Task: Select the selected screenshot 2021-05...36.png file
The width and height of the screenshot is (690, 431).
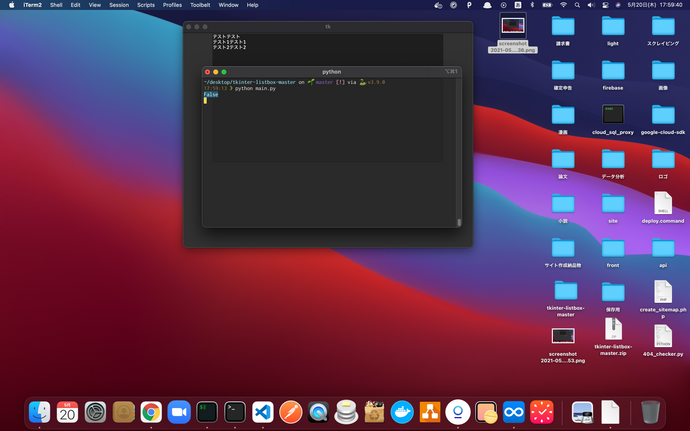Action: pyautogui.click(x=513, y=33)
